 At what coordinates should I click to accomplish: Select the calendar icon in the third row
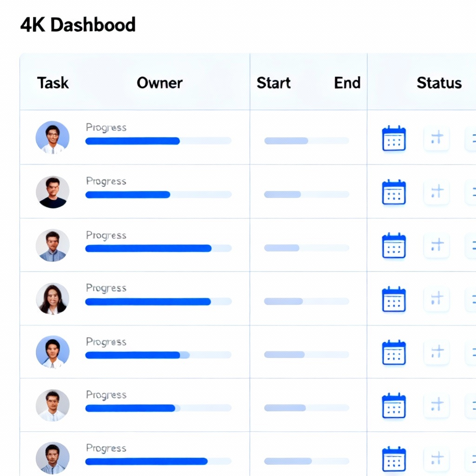pos(394,245)
